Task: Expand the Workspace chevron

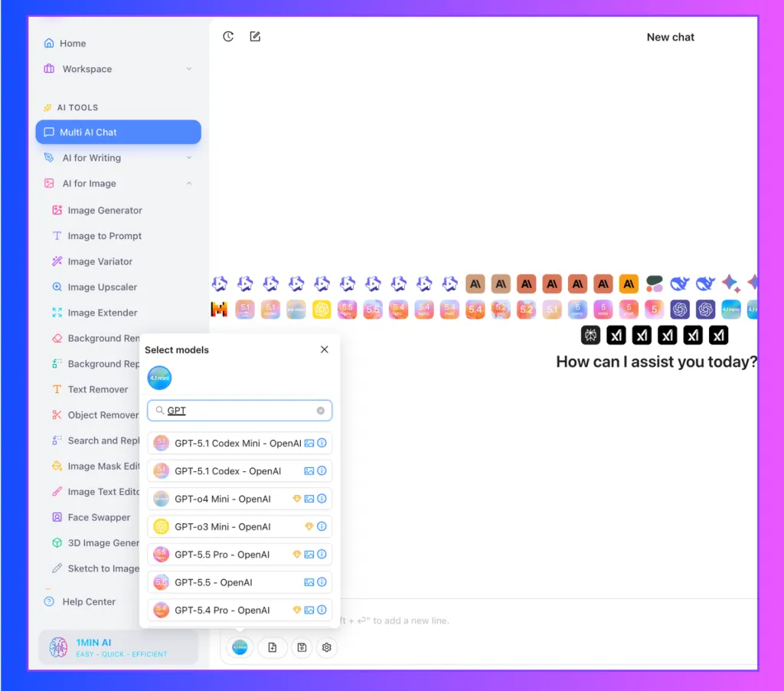Action: pos(189,68)
